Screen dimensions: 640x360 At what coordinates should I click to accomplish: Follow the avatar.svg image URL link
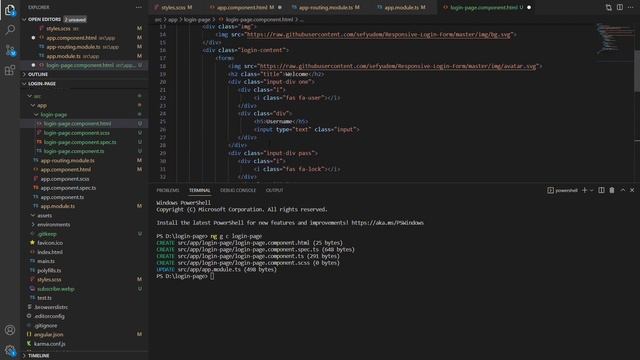coord(398,66)
